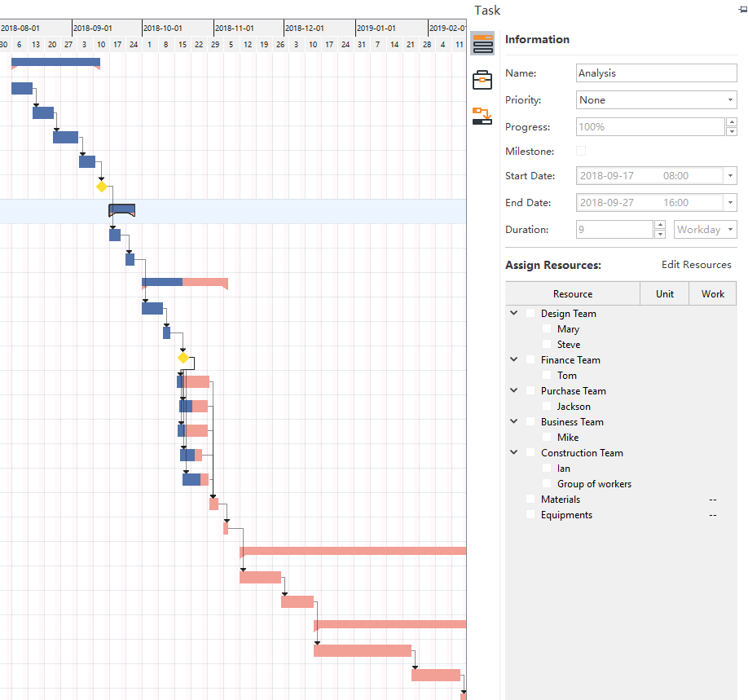Select the Equipments row label
748x700 pixels.
[566, 515]
